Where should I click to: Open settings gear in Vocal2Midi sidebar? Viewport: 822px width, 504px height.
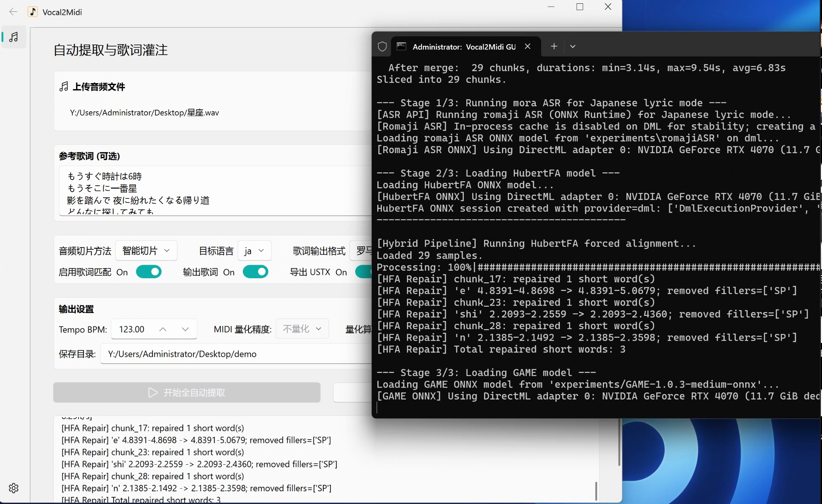tap(14, 488)
